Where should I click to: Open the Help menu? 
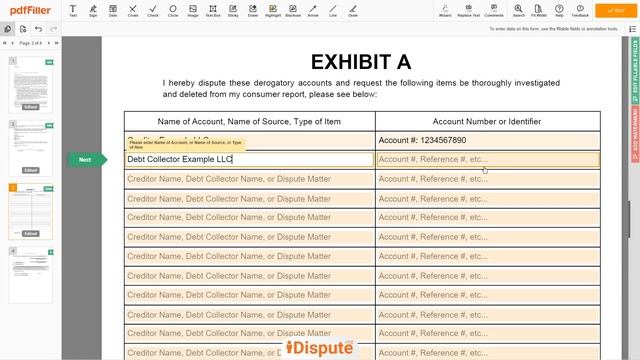click(559, 11)
